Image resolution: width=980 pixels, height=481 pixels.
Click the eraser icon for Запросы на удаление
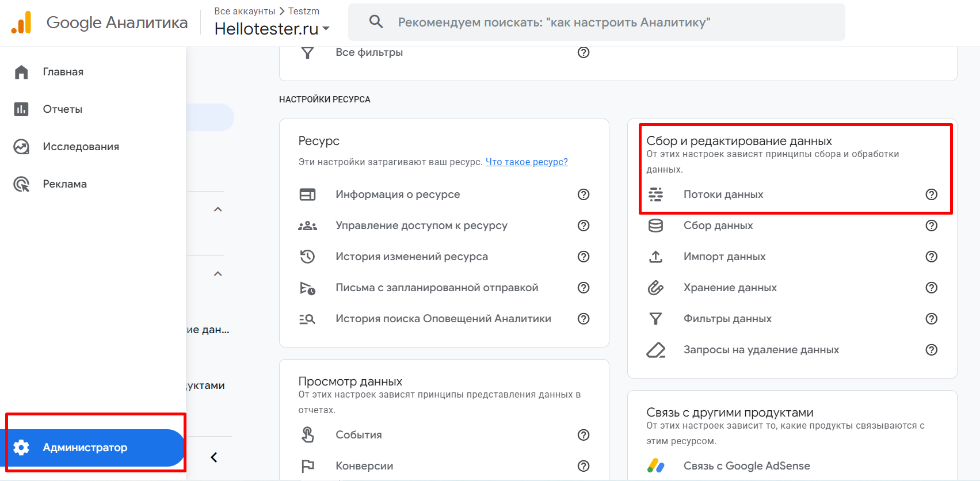click(655, 350)
